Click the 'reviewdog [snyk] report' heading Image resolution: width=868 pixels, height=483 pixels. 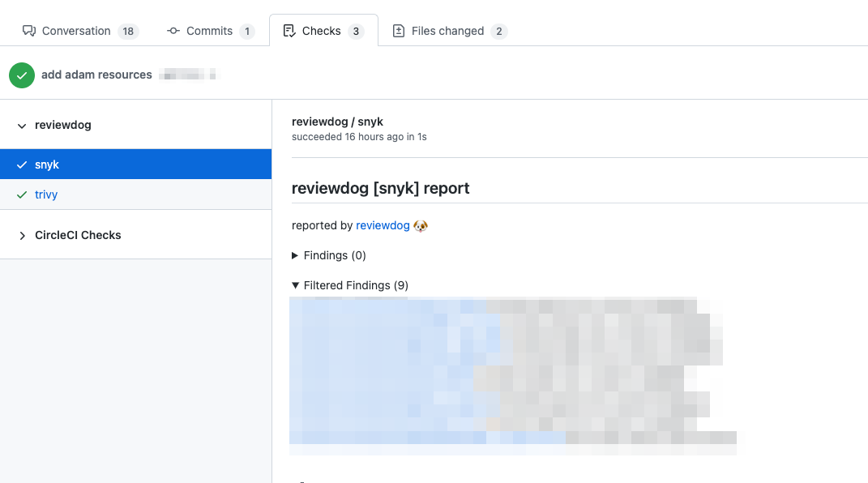[x=380, y=188]
